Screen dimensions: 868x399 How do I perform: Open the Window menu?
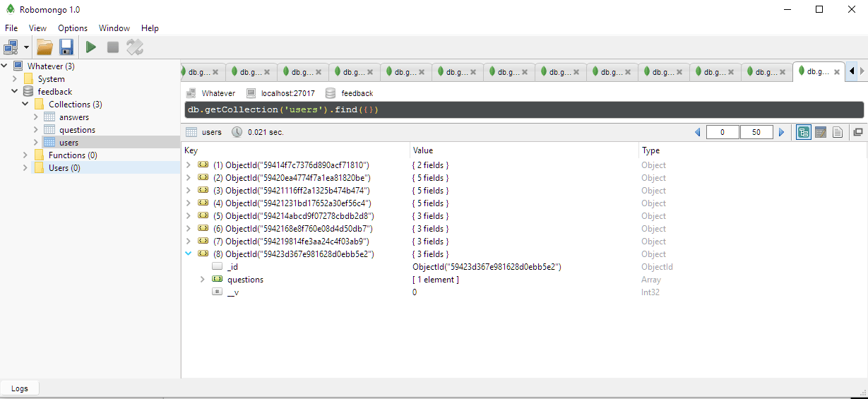[x=114, y=28]
